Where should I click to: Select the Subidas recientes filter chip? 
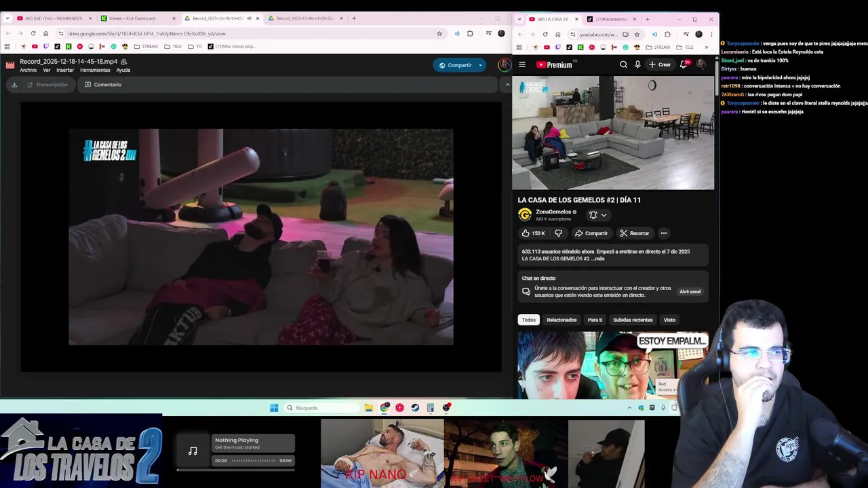[x=633, y=320]
